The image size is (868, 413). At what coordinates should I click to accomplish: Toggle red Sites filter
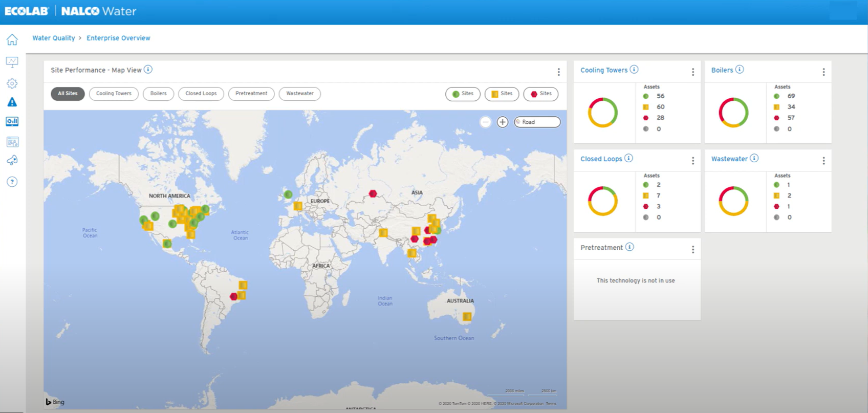[x=541, y=94]
